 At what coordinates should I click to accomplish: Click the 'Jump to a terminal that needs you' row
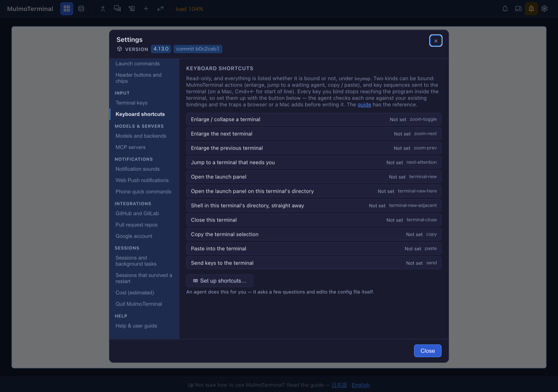(x=314, y=162)
